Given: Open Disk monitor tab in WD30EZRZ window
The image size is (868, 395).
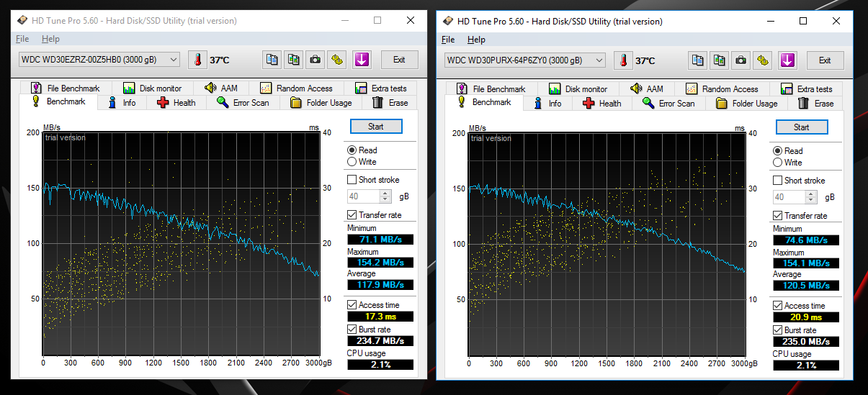Looking at the screenshot, I should [x=152, y=88].
